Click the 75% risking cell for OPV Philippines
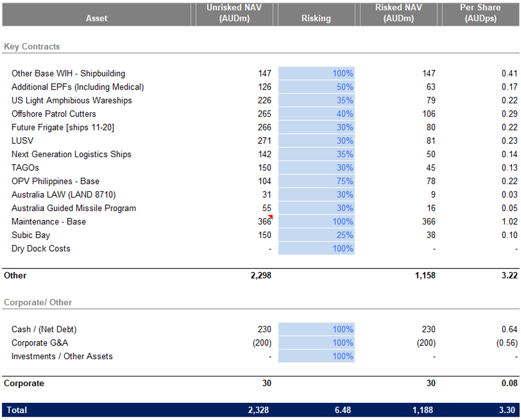The width and height of the screenshot is (521, 420). tap(316, 181)
